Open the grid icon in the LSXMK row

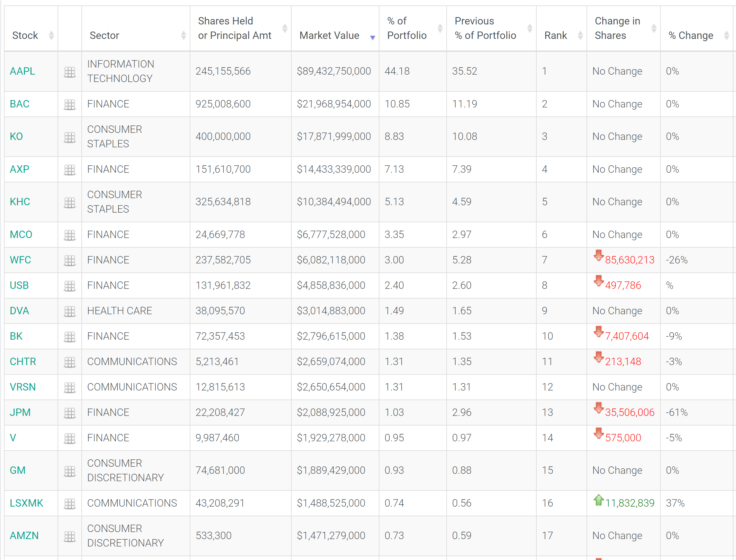[x=70, y=504]
